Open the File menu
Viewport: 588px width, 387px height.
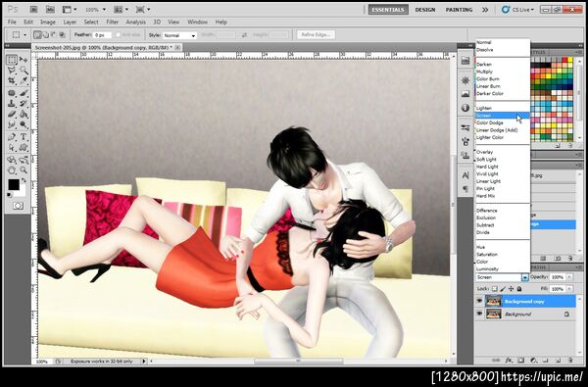[x=12, y=23]
